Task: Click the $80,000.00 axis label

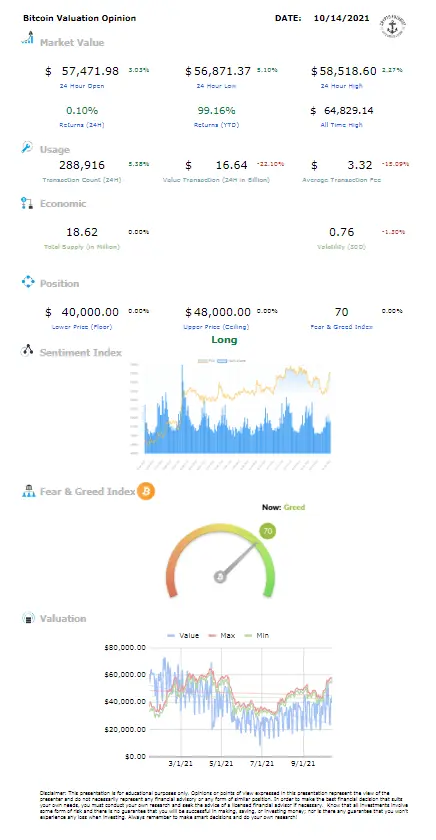Action: coord(126,647)
